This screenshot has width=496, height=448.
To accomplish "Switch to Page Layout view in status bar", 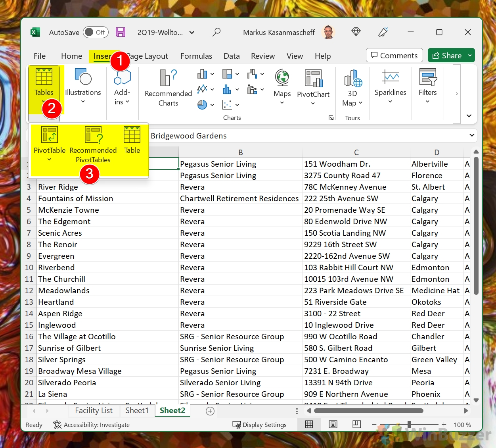I will point(333,425).
